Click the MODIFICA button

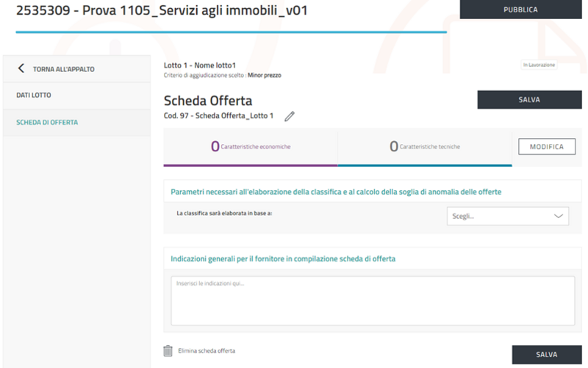[547, 146]
